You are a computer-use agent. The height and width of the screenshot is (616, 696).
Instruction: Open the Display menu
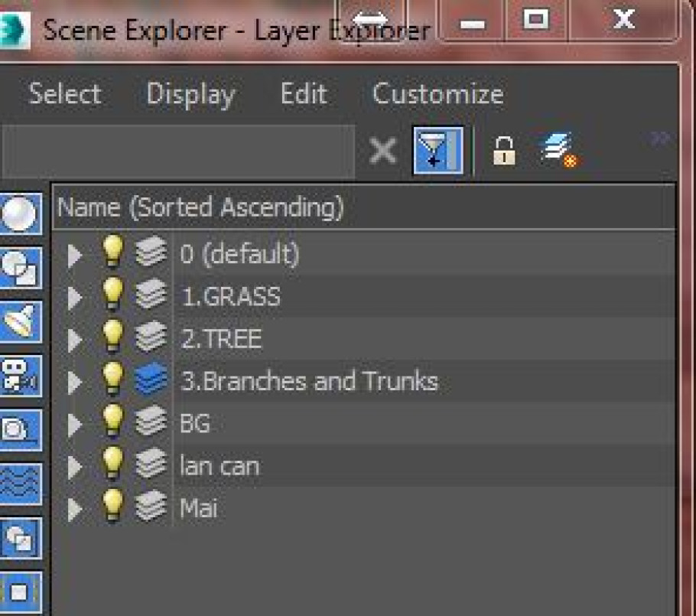[190, 95]
